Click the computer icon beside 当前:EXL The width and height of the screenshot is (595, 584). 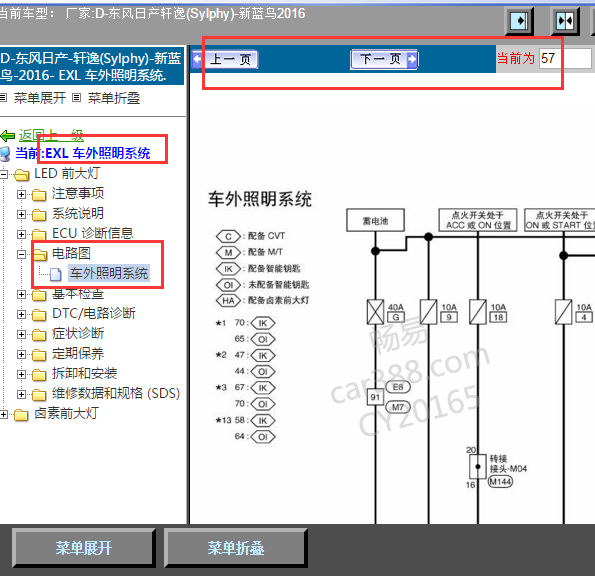(x=5, y=154)
